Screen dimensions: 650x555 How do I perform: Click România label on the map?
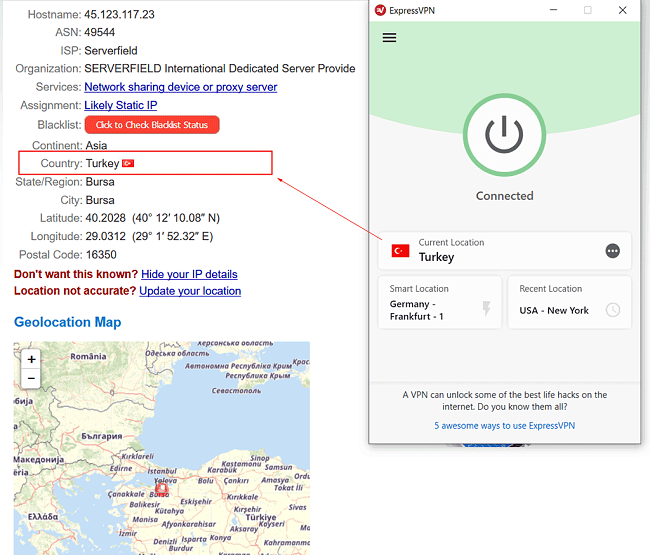click(88, 356)
